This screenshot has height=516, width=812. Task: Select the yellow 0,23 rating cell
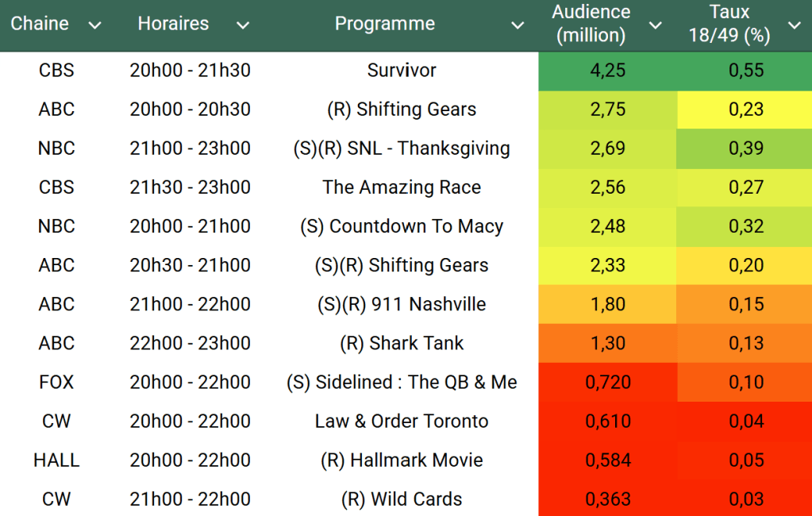746,110
